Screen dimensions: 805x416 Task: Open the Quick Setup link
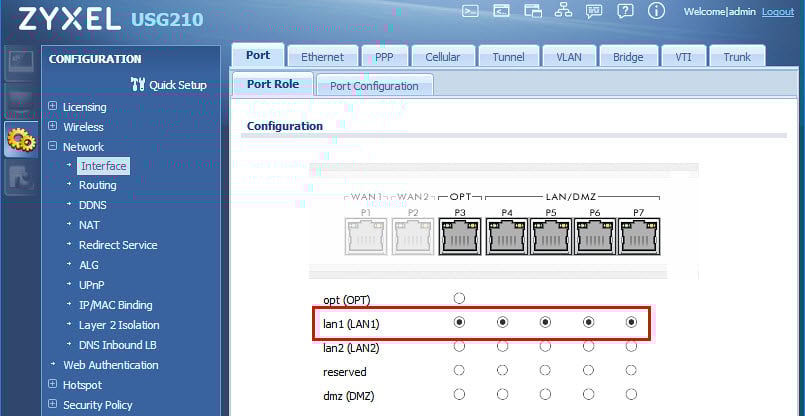(x=178, y=85)
